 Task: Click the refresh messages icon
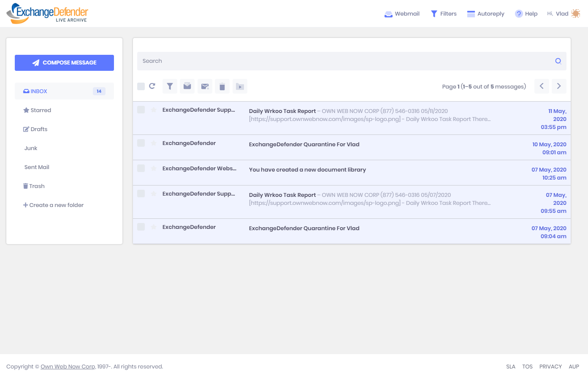152,86
